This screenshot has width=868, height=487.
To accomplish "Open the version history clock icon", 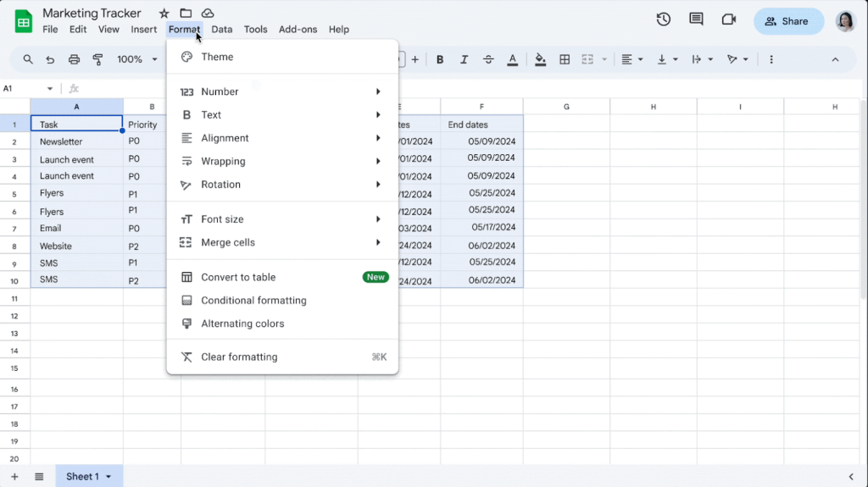I will tap(663, 20).
